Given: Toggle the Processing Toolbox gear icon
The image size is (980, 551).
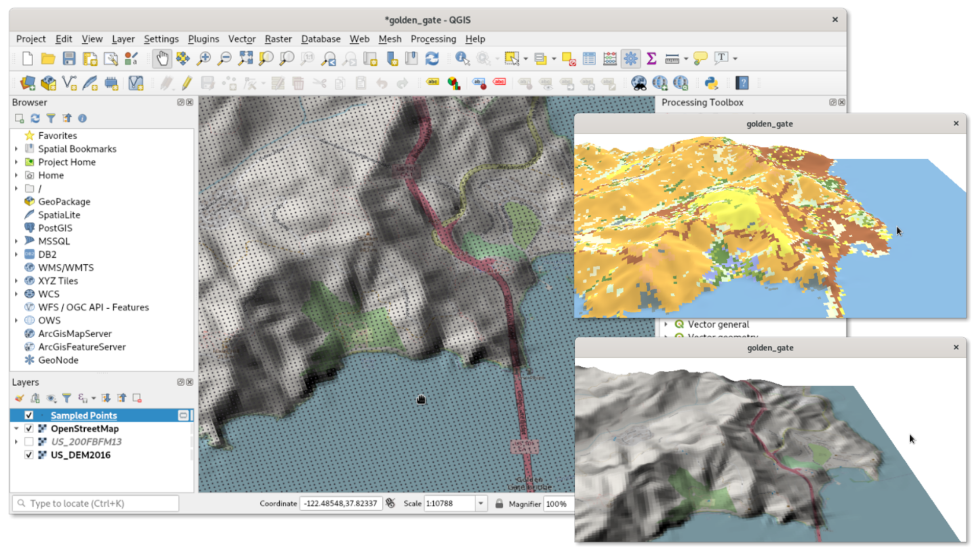Looking at the screenshot, I should click(x=631, y=59).
